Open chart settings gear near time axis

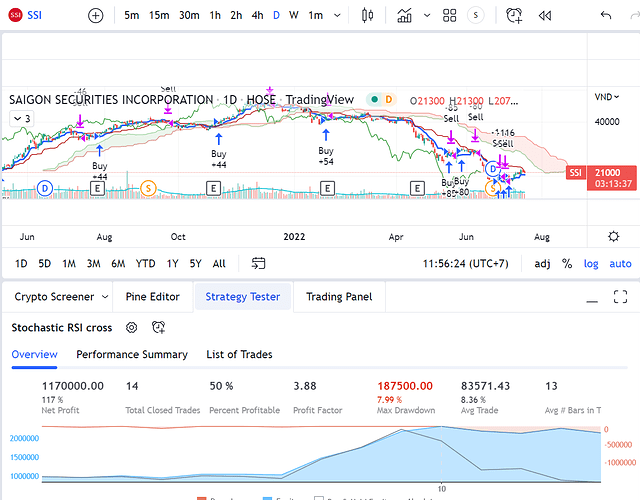[613, 236]
